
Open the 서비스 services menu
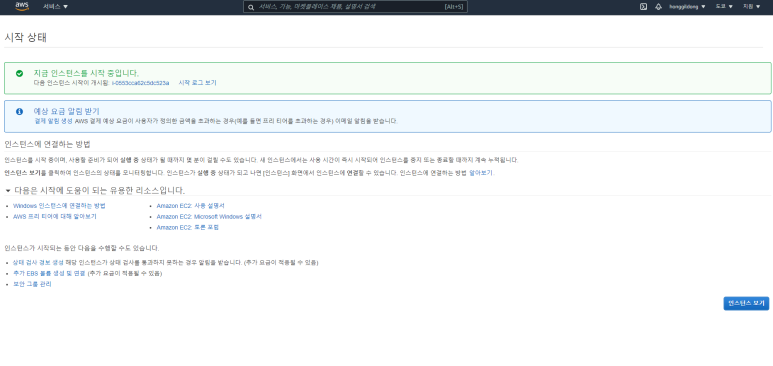[55, 7]
